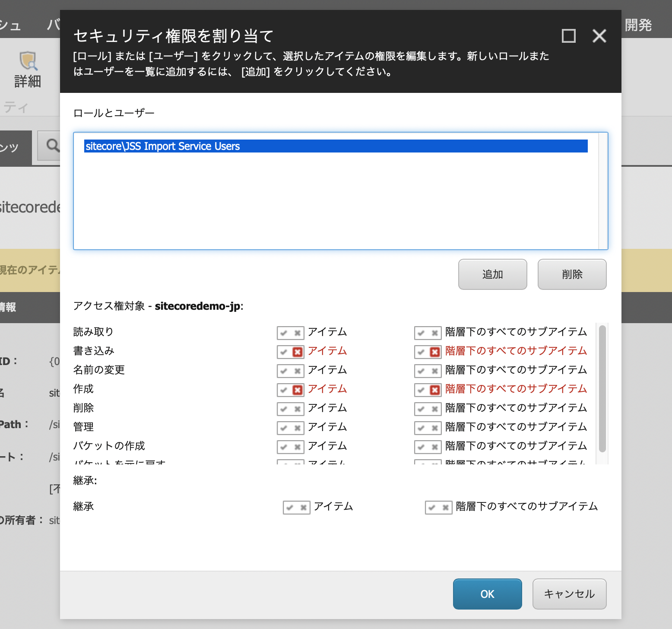Allow write for descendant subitems
The height and width of the screenshot is (629, 672).
coord(421,352)
